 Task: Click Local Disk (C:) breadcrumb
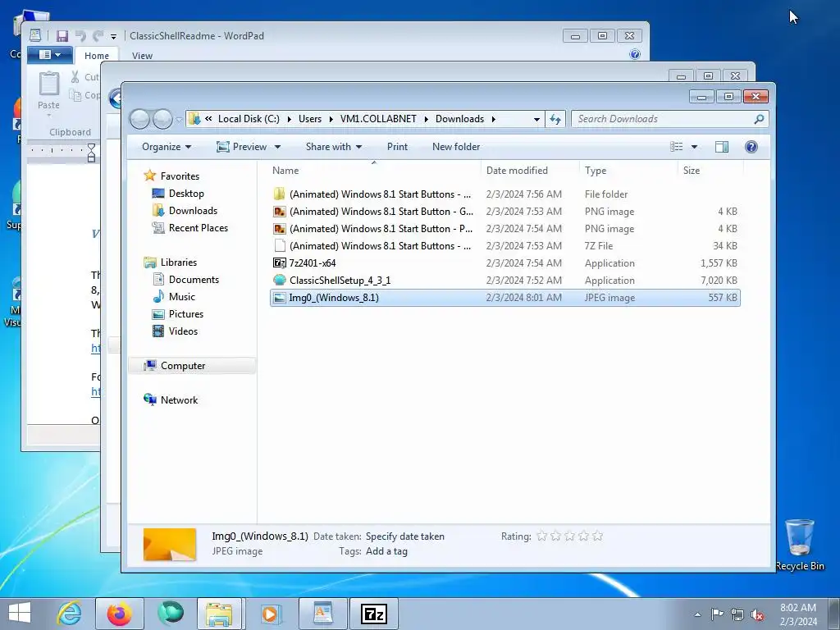coord(249,119)
